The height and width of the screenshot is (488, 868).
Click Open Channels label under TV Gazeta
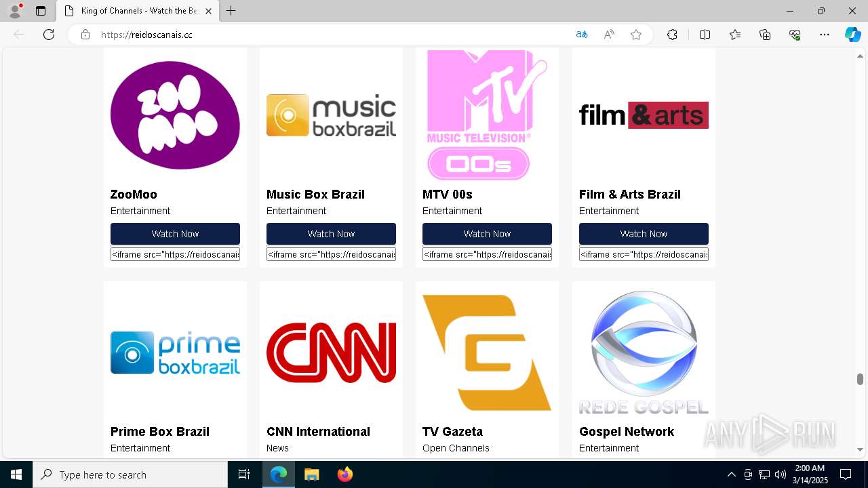point(456,448)
